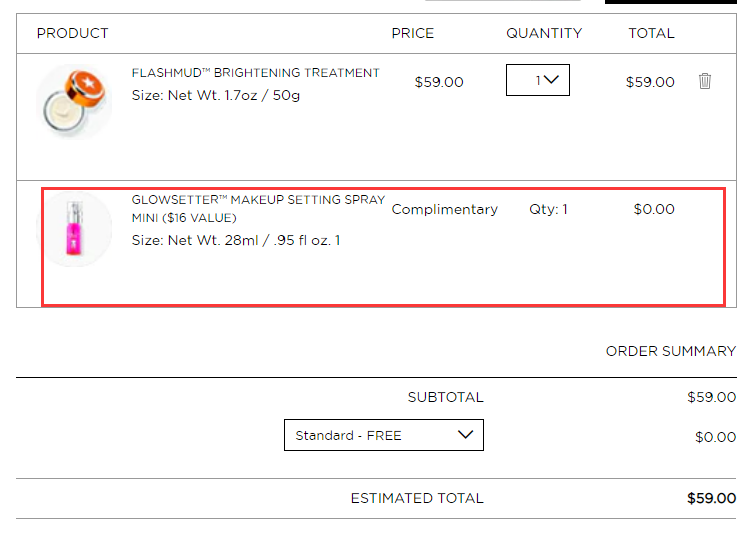Open Glowsetter setting spray product thumbnail

point(74,229)
